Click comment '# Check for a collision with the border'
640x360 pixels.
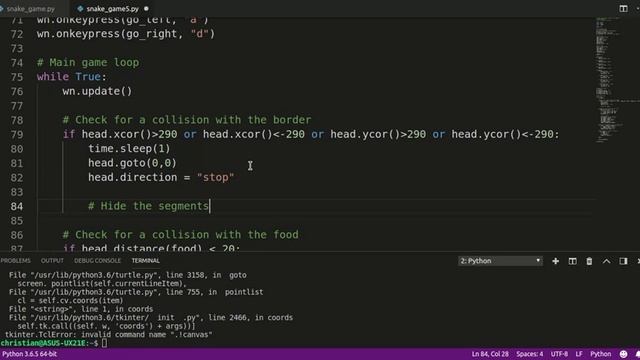pos(187,120)
